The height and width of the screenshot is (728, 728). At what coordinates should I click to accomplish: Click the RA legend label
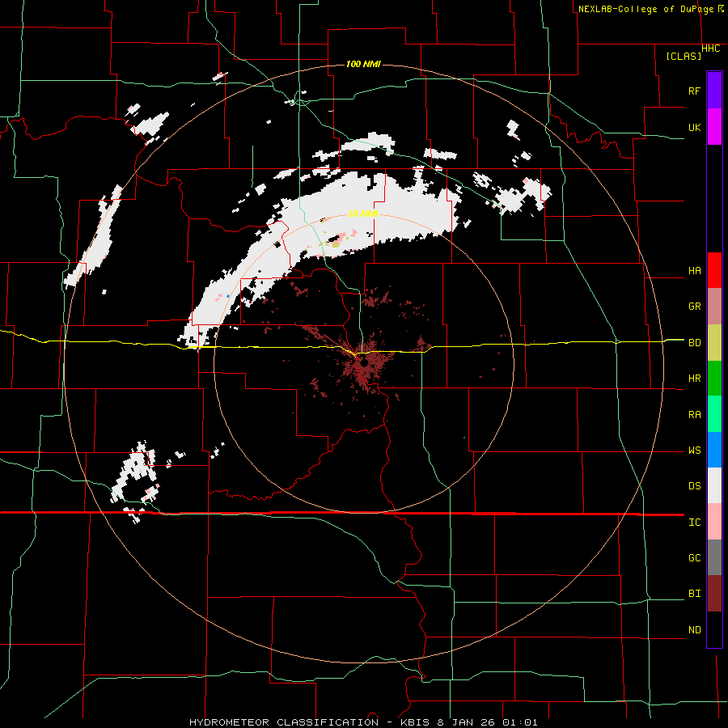point(694,415)
